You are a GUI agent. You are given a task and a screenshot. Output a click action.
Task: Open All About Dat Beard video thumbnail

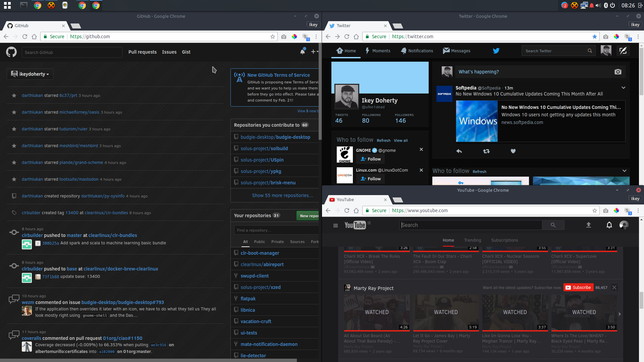point(377,312)
